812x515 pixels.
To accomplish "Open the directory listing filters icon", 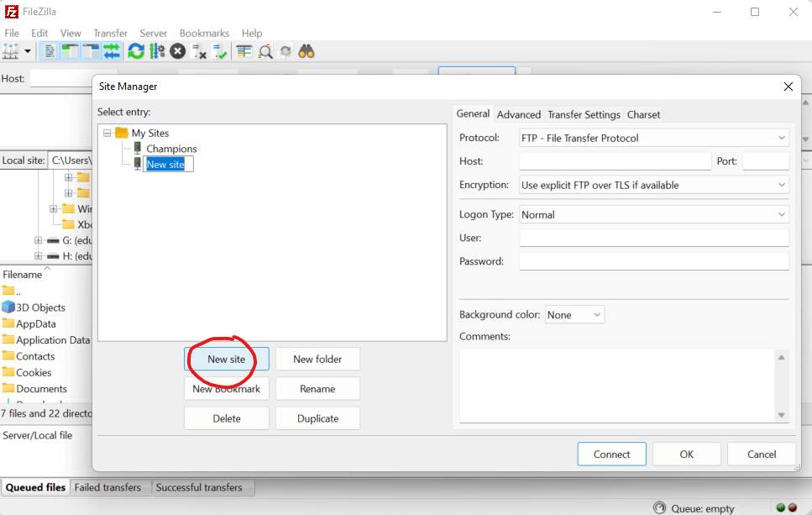I will tap(244, 51).
